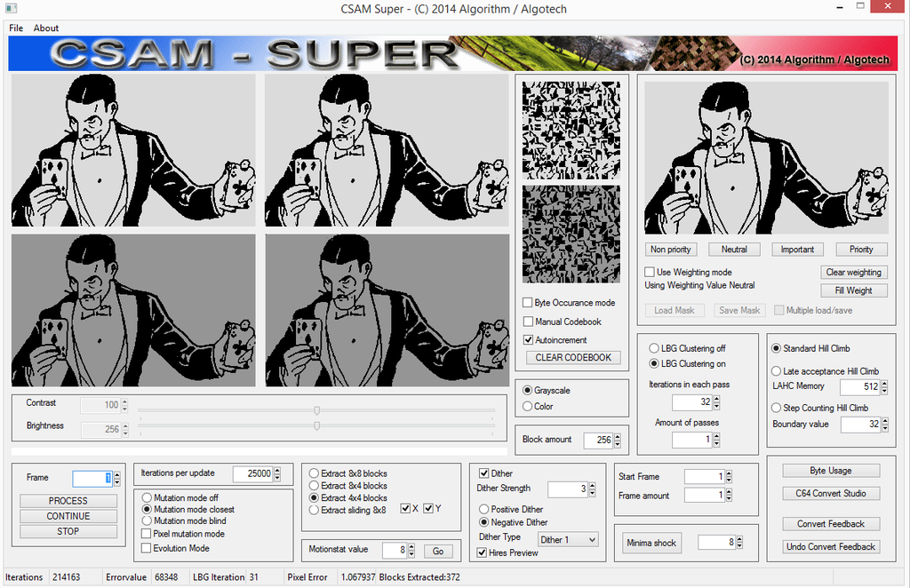
Task: Select Extract 8x8 blocks option
Action: [x=314, y=474]
